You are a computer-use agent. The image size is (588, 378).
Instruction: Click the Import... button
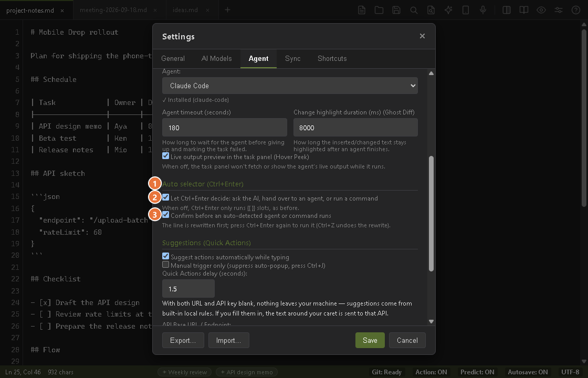point(228,340)
